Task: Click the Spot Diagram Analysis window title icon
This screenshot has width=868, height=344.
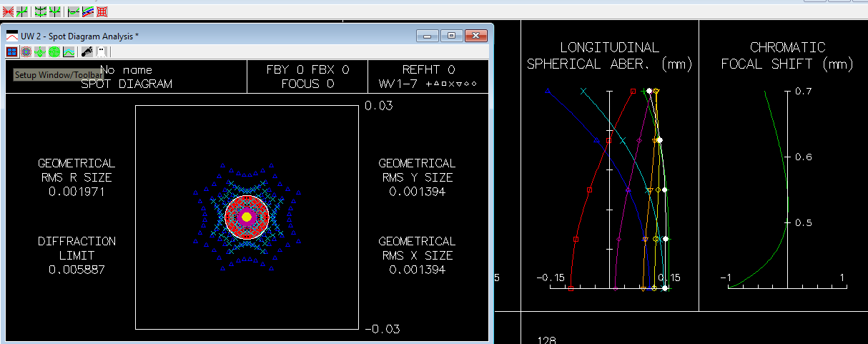Action: [x=12, y=36]
